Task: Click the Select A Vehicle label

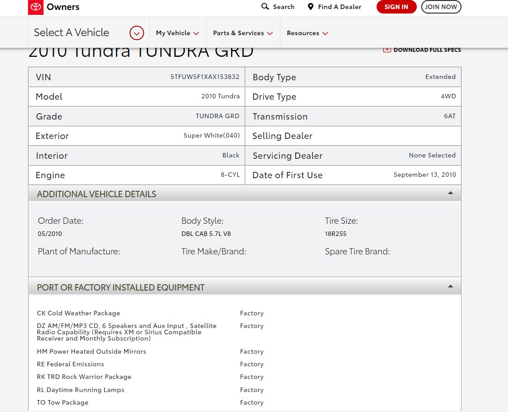Action: point(72,32)
